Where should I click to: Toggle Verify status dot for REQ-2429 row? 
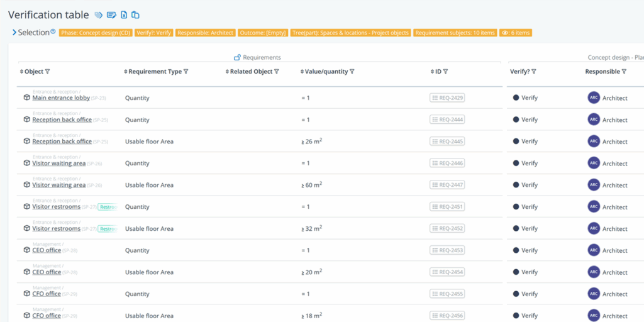tap(516, 97)
